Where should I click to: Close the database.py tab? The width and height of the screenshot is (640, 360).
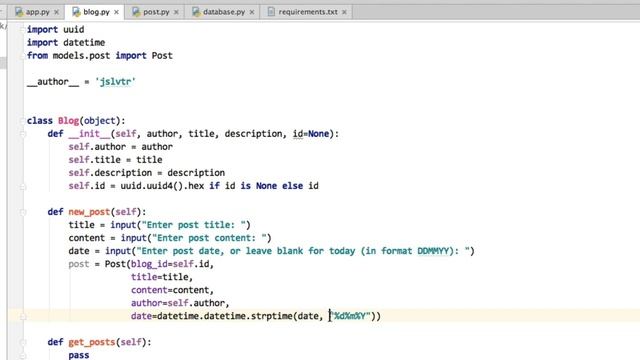point(252,12)
